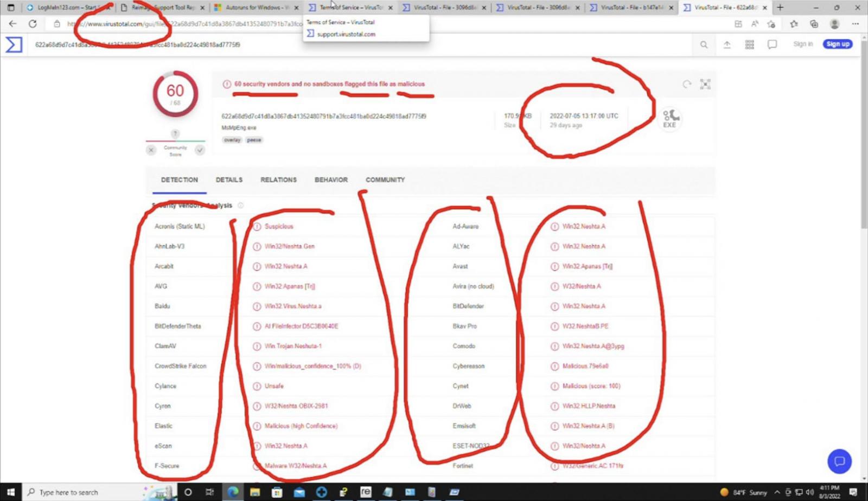Image resolution: width=868 pixels, height=501 pixels.
Task: Click the similarity graph icon
Action: click(x=705, y=84)
